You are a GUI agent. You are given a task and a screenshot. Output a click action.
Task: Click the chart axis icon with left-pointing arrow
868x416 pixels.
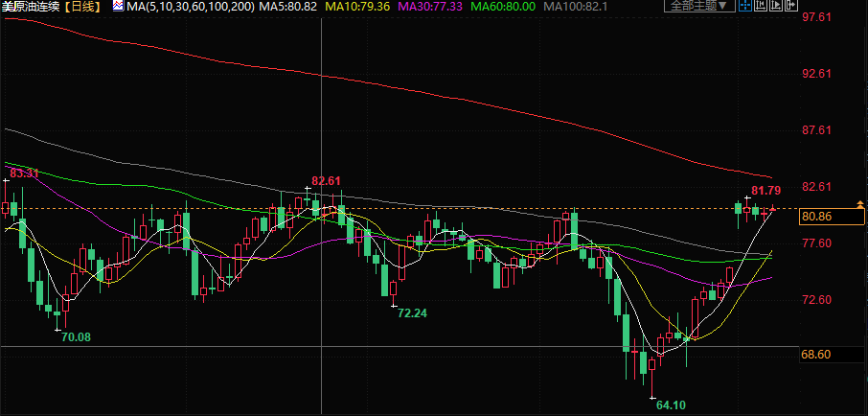coord(761,6)
